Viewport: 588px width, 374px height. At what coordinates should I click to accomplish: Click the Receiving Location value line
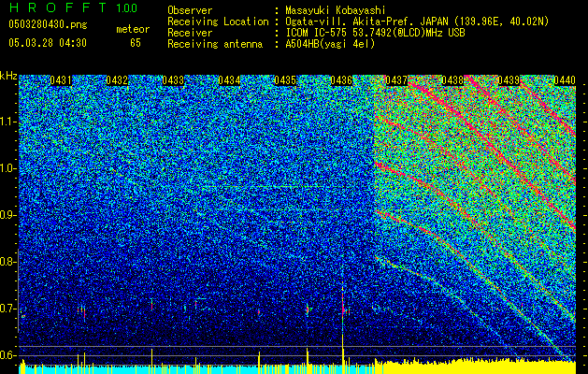[x=417, y=22]
